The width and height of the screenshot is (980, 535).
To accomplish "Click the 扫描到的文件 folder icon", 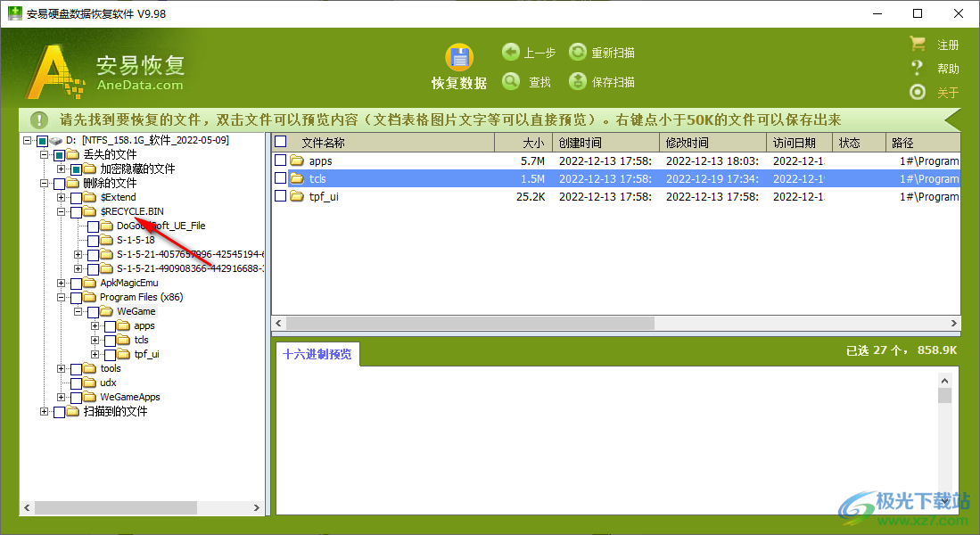I will [73, 411].
